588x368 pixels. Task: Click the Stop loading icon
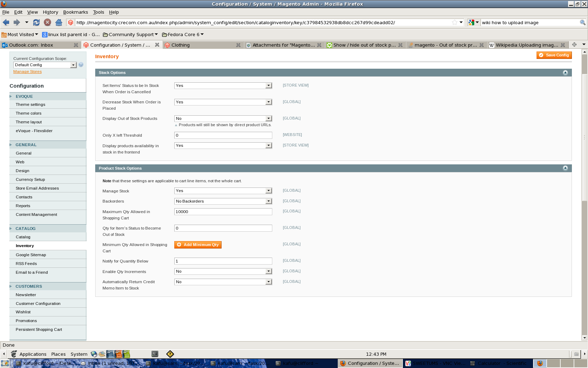[x=48, y=22]
